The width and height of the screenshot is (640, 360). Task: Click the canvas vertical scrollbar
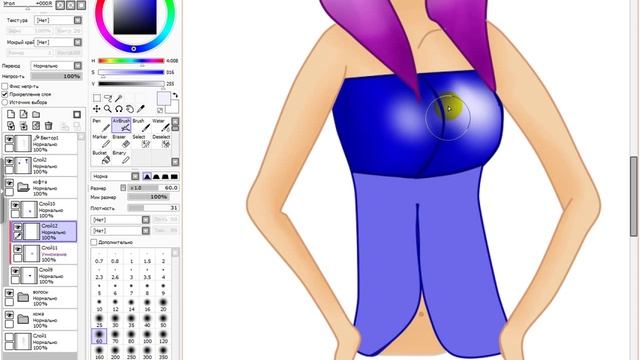[x=634, y=196]
